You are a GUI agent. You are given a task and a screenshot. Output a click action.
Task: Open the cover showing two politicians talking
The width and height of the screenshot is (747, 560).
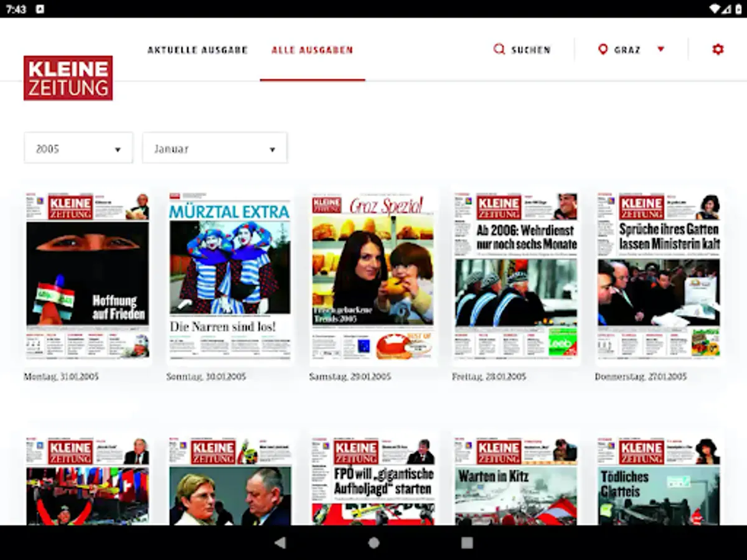230,481
